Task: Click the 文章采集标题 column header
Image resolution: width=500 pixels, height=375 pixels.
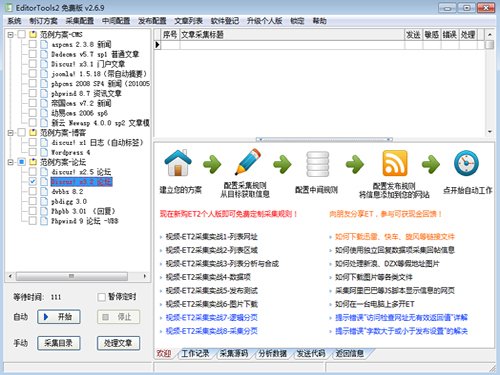Action: 292,35
